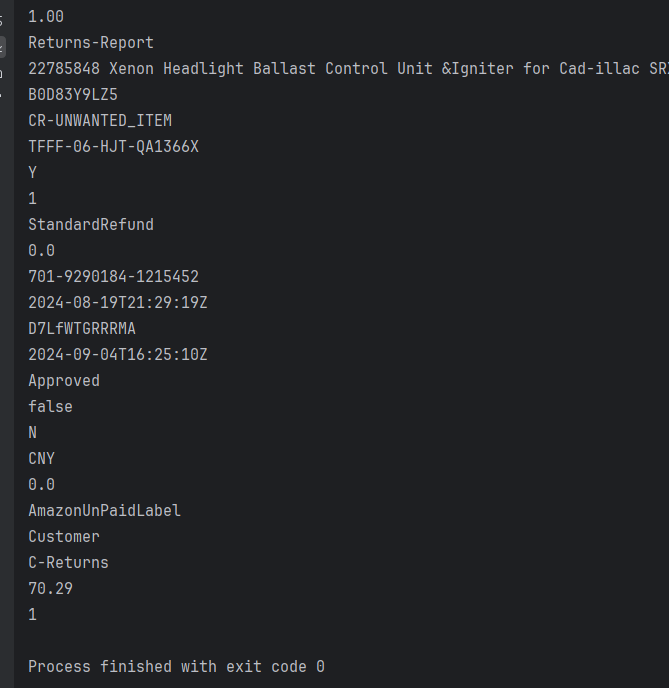669x688 pixels.
Task: Click the Returns-Report output line
Action: (91, 43)
